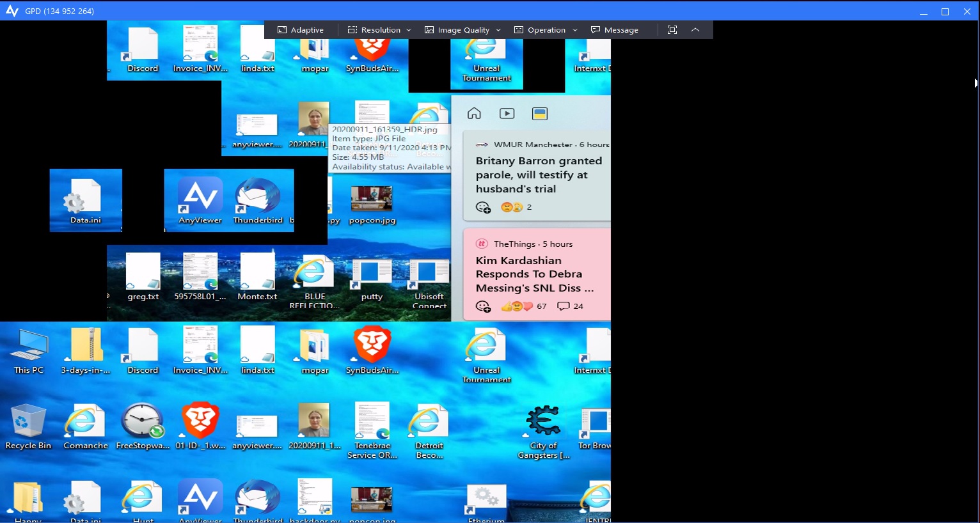
Task: Open the Image Quality dropdown
Action: 462,30
